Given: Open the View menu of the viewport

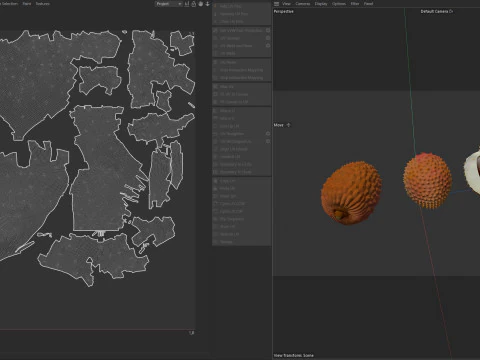Looking at the screenshot, I should [x=286, y=4].
